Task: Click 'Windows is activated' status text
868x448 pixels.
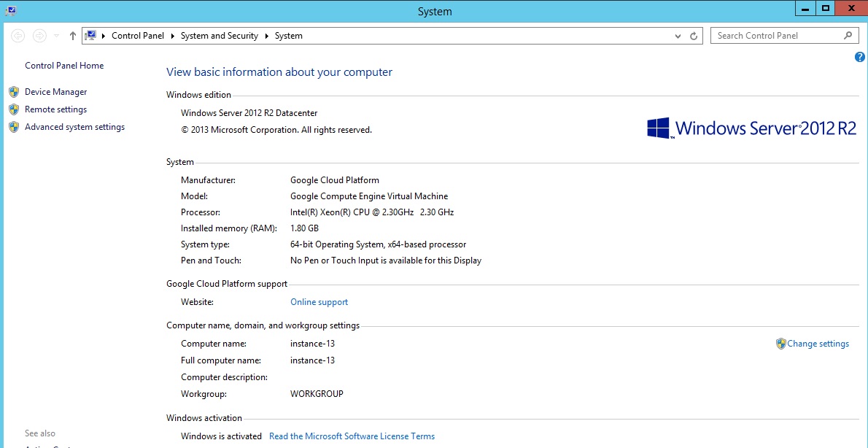Action: (222, 436)
